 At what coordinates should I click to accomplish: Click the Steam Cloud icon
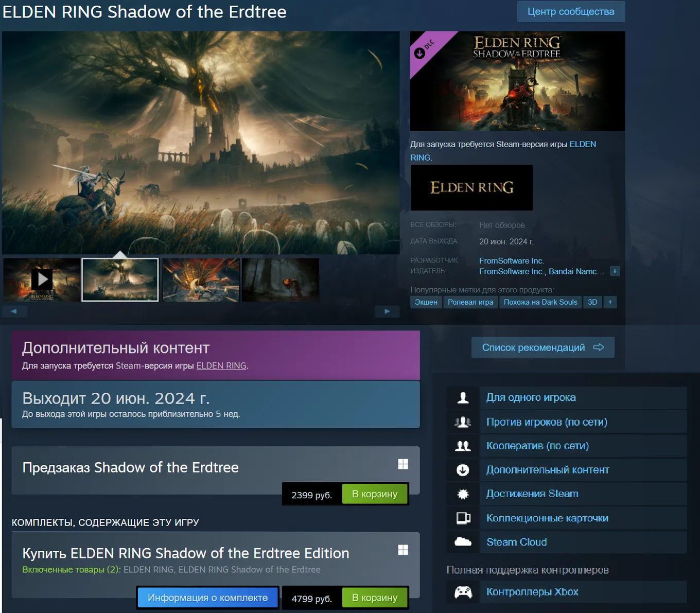pos(463,541)
